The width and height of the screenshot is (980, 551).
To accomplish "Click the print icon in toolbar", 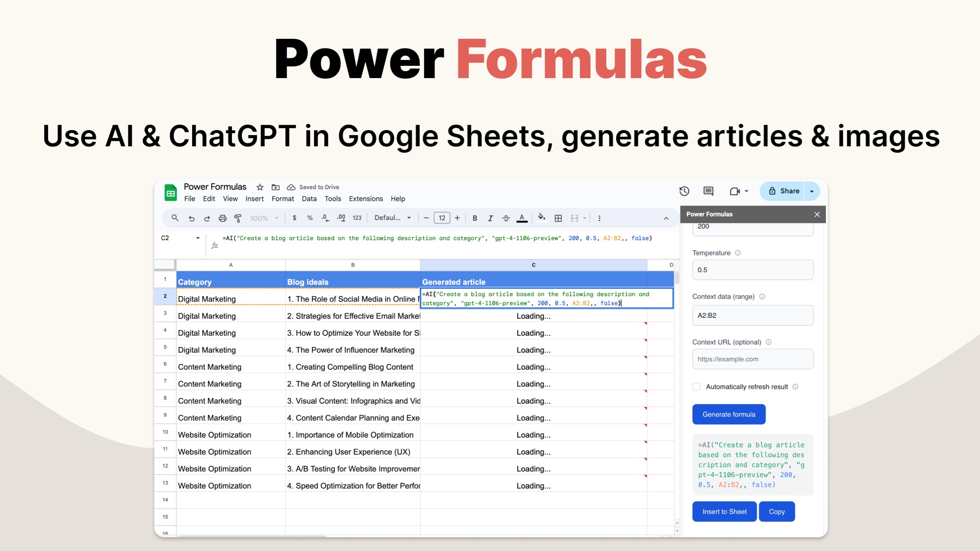I will pyautogui.click(x=223, y=218).
